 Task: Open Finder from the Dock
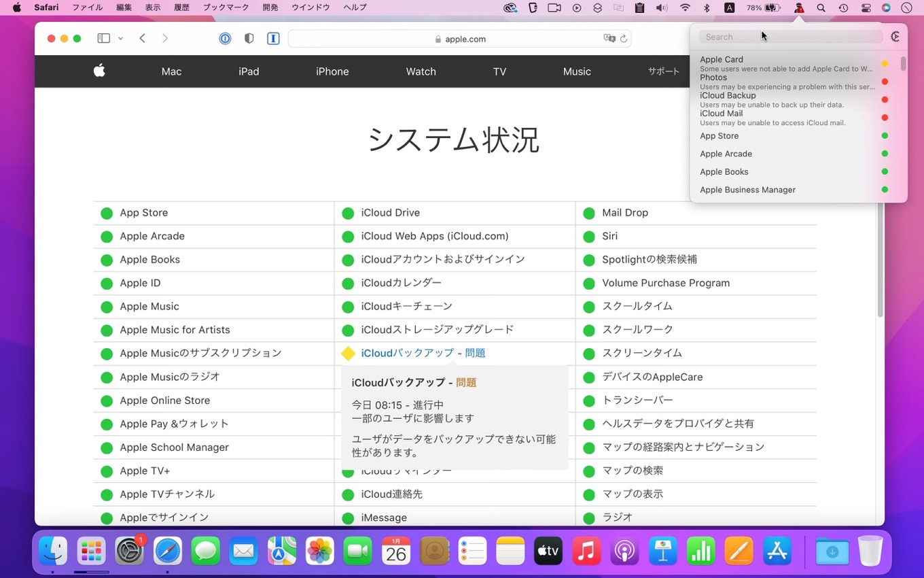tap(53, 551)
